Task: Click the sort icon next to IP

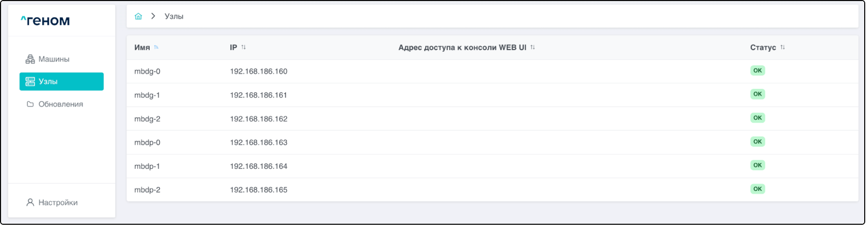Action: [243, 48]
